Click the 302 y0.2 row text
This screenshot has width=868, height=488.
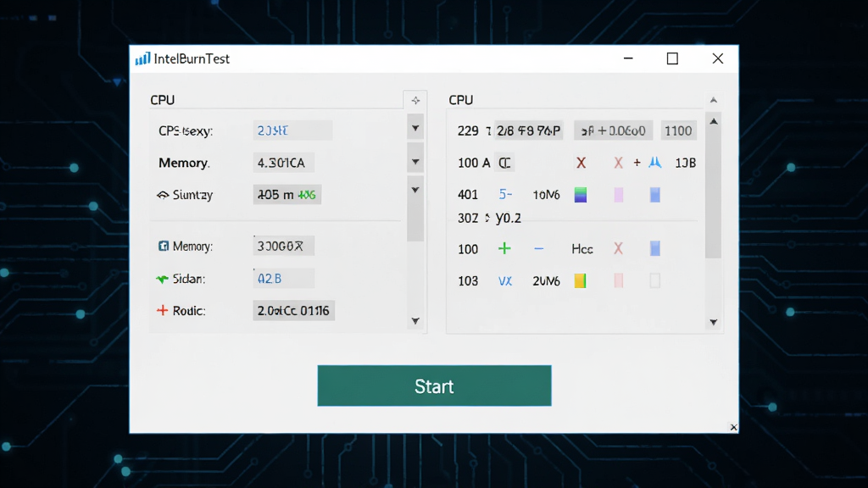489,218
